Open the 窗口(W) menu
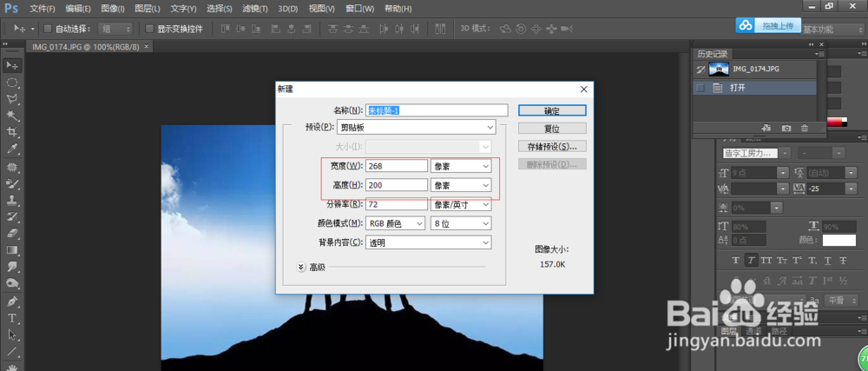This screenshot has height=371, width=868. coord(360,9)
